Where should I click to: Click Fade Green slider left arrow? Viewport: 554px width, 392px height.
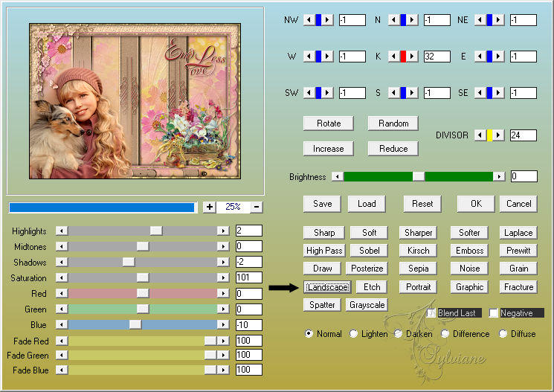[62, 355]
